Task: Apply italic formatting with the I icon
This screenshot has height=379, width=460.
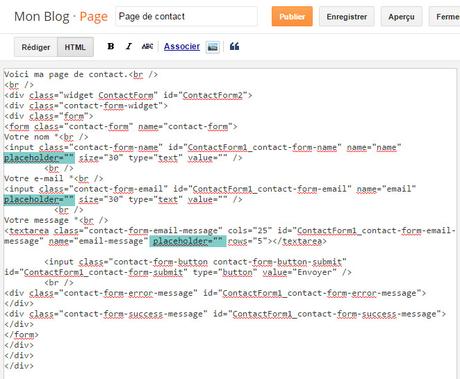Action: pos(129,46)
